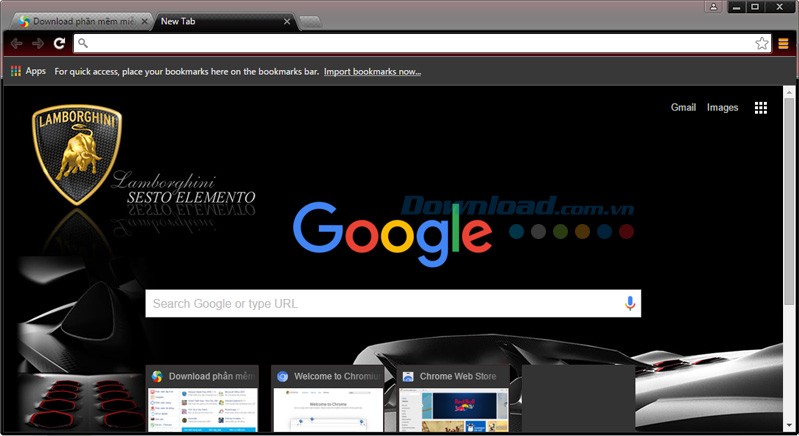This screenshot has height=436, width=799.
Task: Click the Forward navigation arrow
Action: (x=38, y=43)
